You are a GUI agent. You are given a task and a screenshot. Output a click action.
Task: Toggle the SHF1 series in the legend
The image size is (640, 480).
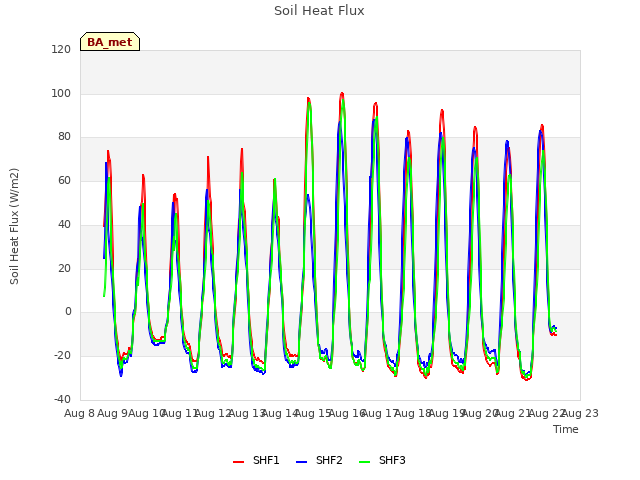pos(256,460)
